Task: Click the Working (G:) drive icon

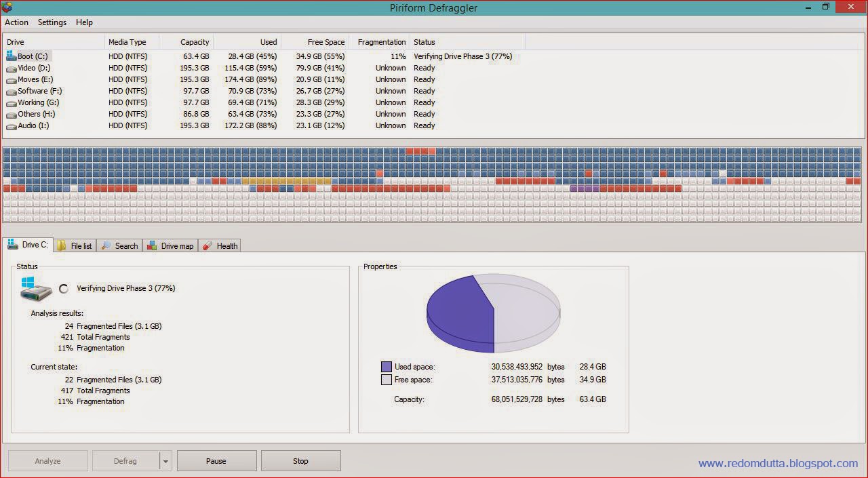Action: tap(12, 103)
